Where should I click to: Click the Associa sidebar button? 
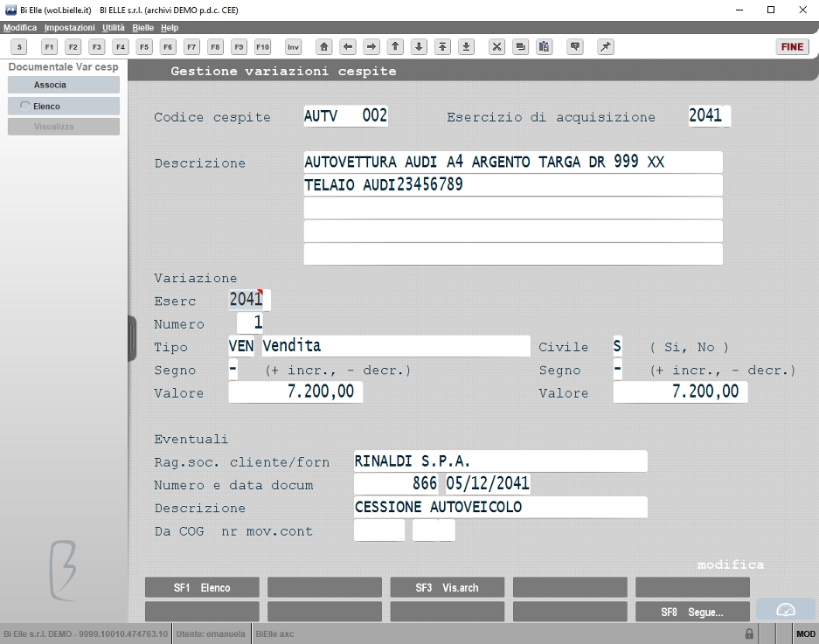(x=64, y=85)
